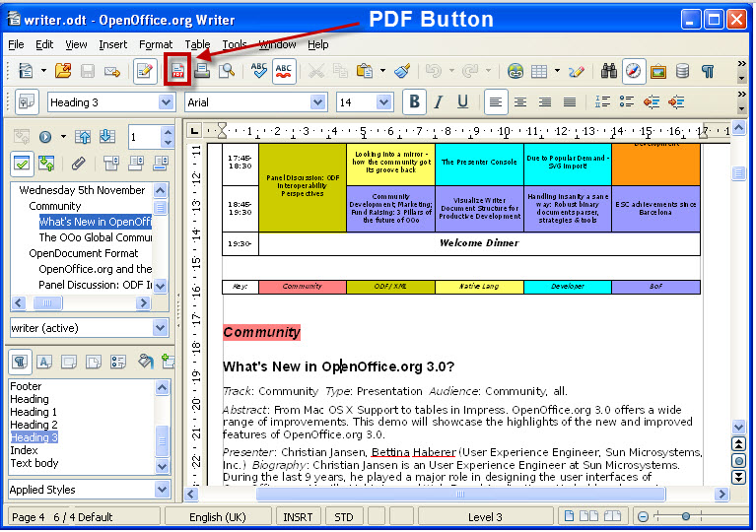Align text right
The image size is (756, 532).
pyautogui.click(x=545, y=102)
